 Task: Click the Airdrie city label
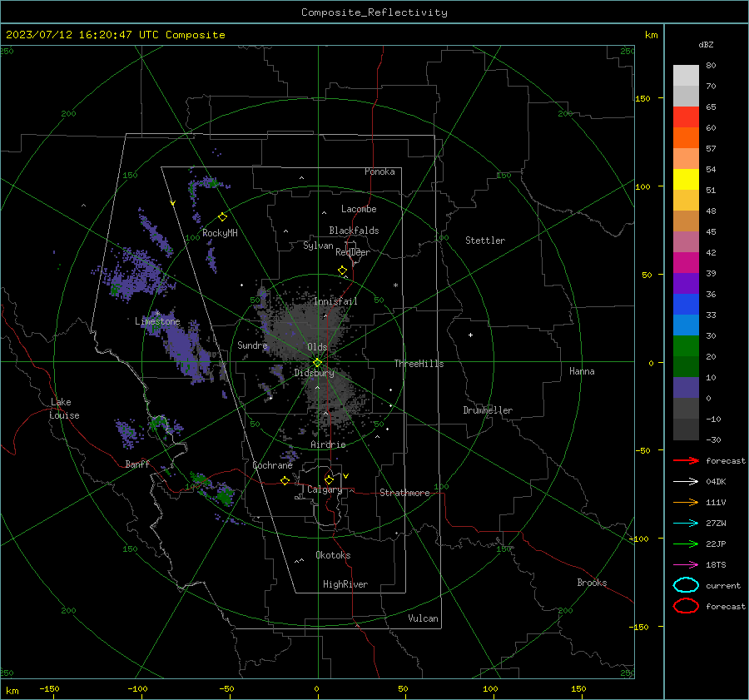(x=328, y=444)
